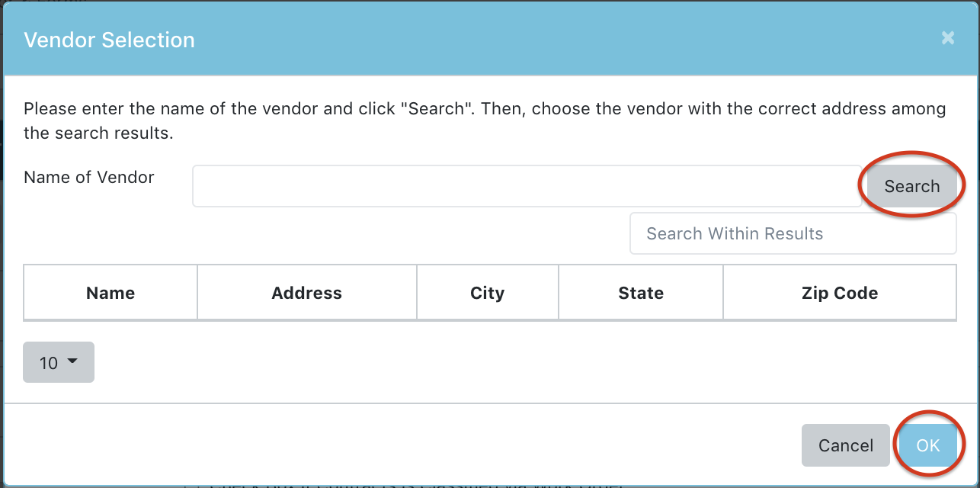Click the Name of Vendor input field

[527, 186]
